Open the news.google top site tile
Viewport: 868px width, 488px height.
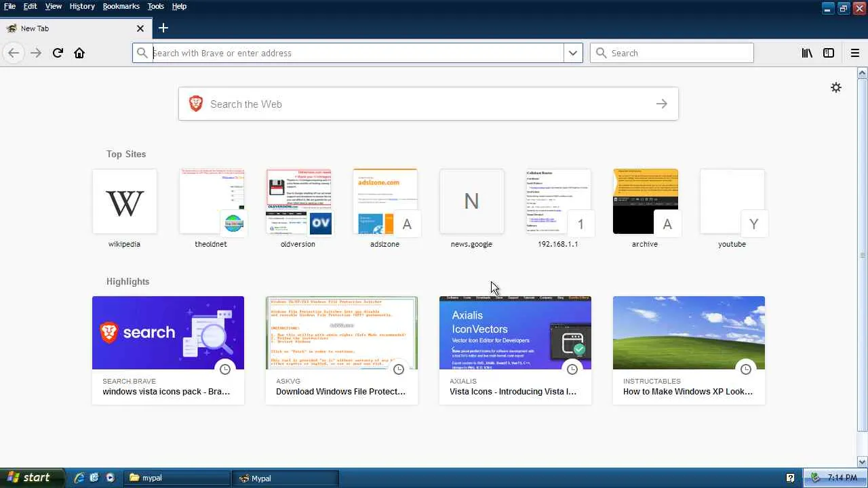(x=472, y=208)
